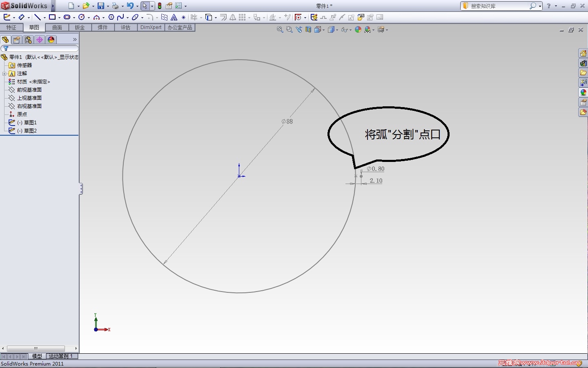Open the Help dropdown arrow
This screenshot has height=368, width=588.
pos(556,6)
